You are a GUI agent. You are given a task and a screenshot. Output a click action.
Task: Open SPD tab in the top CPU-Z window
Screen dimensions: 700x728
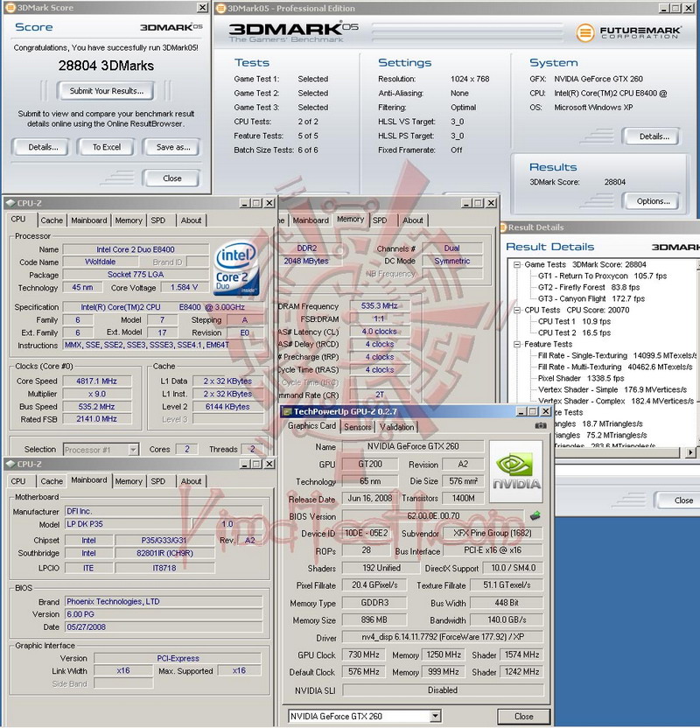point(158,220)
